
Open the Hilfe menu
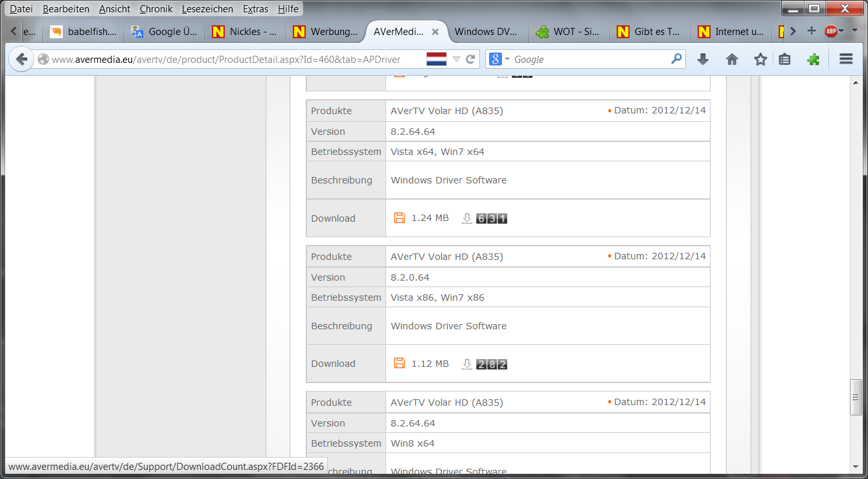288,9
